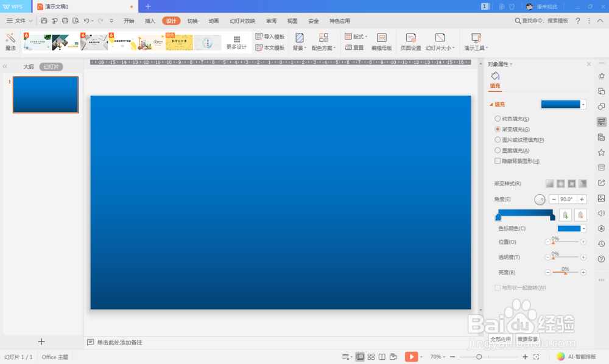
Task: Select Gradient Fill (渐变填充) radio button
Action: pos(497,129)
